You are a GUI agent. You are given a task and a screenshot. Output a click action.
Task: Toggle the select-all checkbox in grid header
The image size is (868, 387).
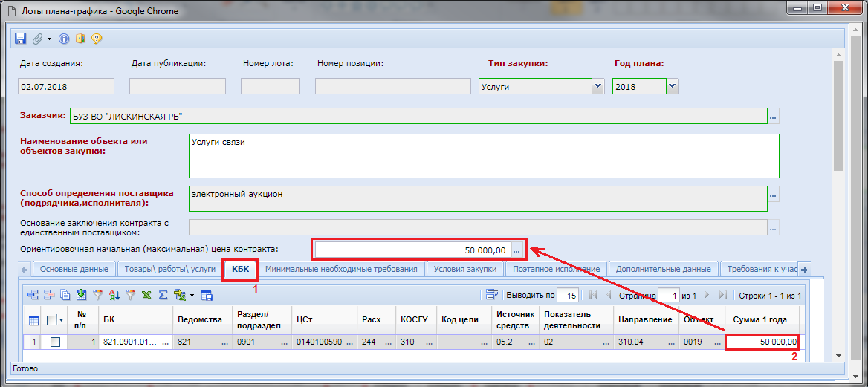[51, 320]
